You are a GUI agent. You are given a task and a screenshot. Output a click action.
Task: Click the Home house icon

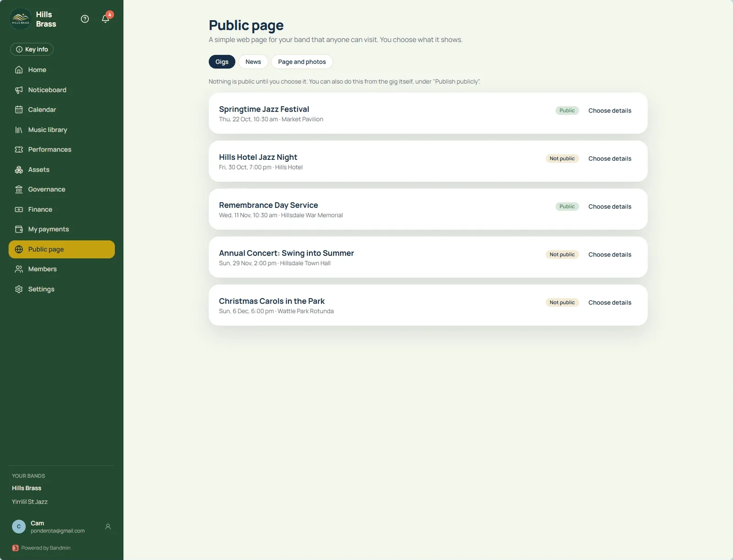pyautogui.click(x=19, y=70)
